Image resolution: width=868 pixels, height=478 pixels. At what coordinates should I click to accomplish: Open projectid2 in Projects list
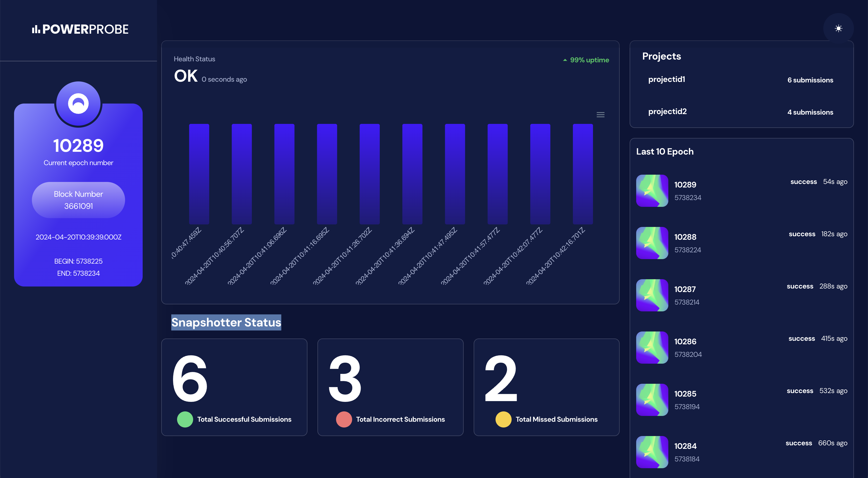coord(667,111)
